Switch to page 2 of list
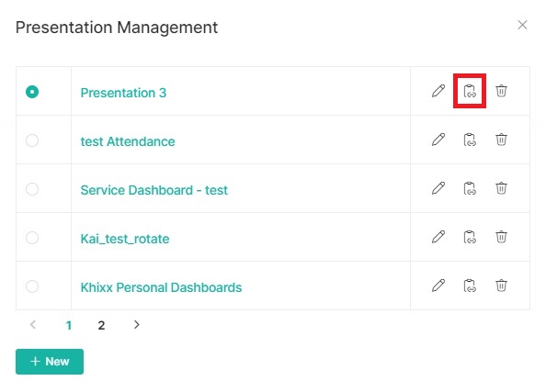The image size is (546, 392). [x=101, y=325]
